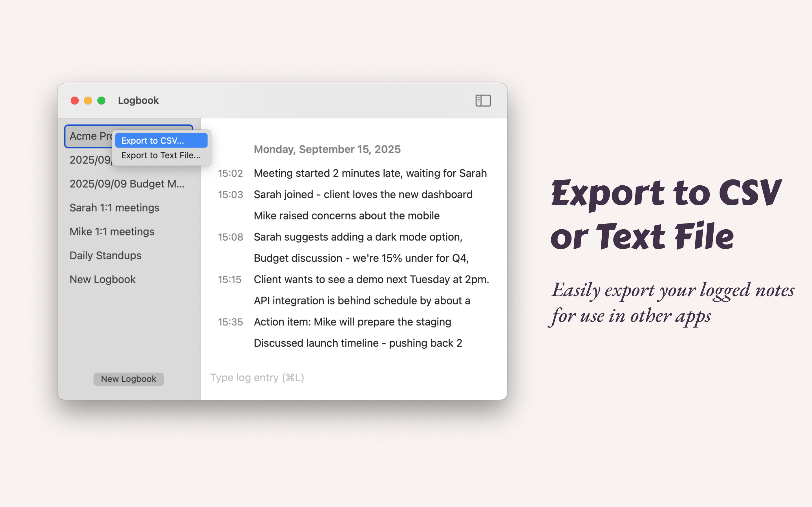Viewport: 812px width, 507px height.
Task: Click the Logbook window title
Action: click(x=138, y=101)
